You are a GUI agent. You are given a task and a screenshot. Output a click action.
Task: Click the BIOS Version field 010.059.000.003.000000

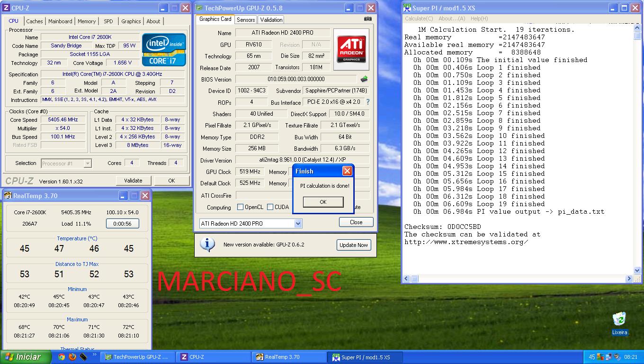(296, 79)
